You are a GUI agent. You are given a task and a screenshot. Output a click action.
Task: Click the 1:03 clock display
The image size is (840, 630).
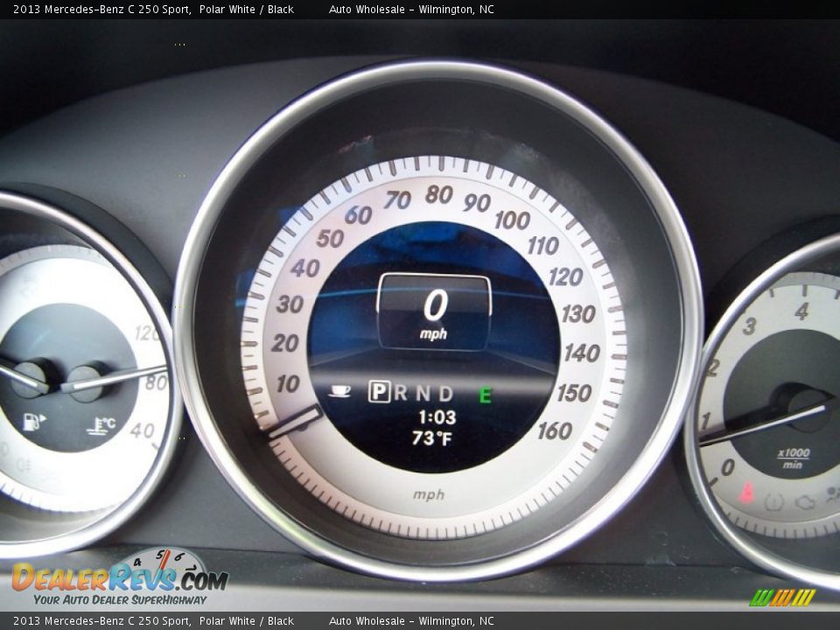coord(437,417)
